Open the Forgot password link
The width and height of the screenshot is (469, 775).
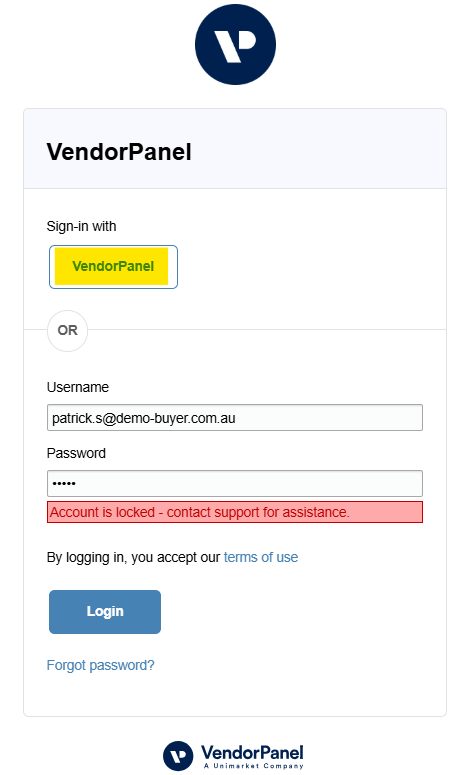tap(100, 665)
